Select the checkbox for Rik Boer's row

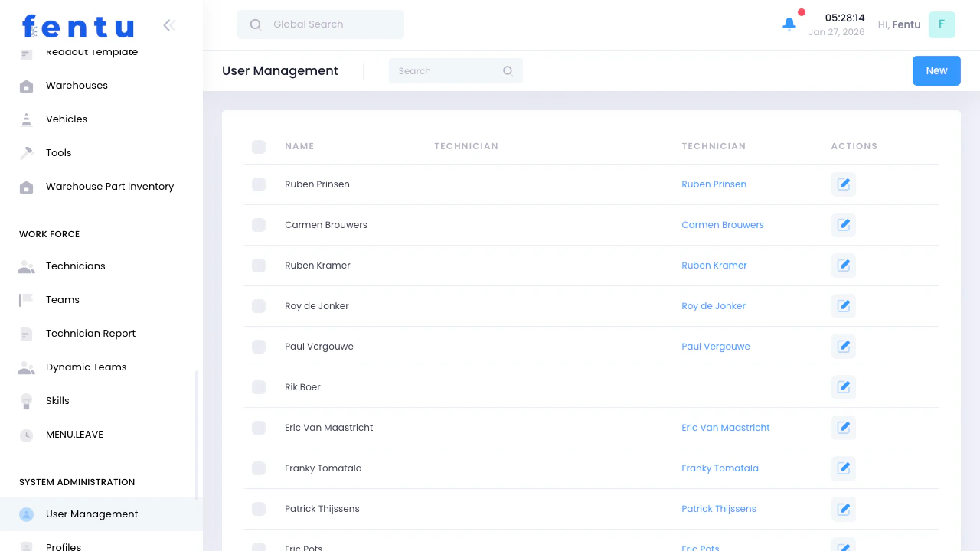coord(259,387)
